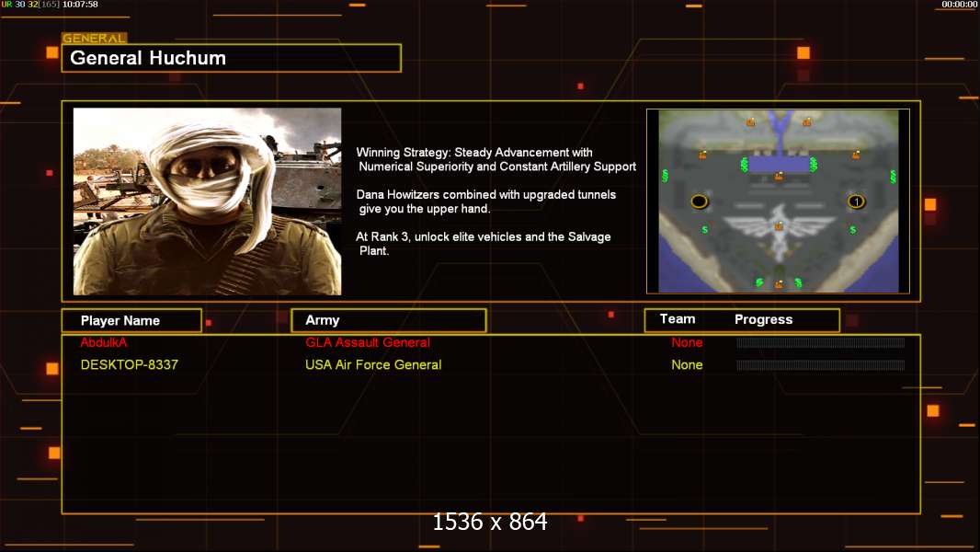Select the empty start position circle on minimap
The height and width of the screenshot is (552, 980).
pyautogui.click(x=699, y=201)
